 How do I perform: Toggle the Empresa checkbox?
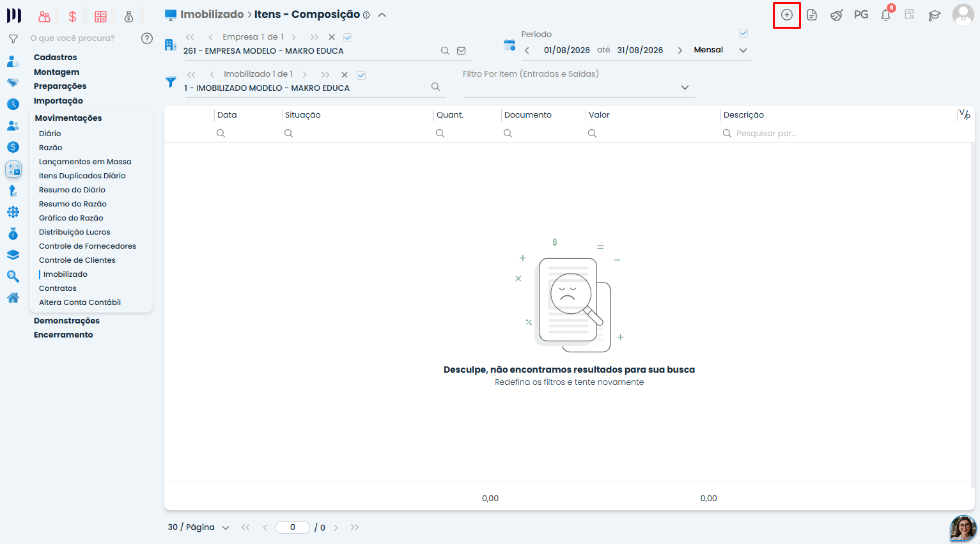(x=348, y=38)
